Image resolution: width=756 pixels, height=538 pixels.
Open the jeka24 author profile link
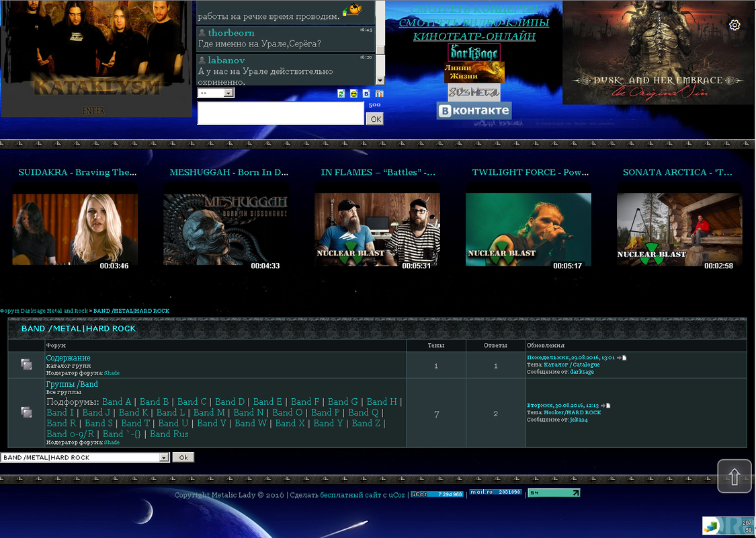point(579,420)
